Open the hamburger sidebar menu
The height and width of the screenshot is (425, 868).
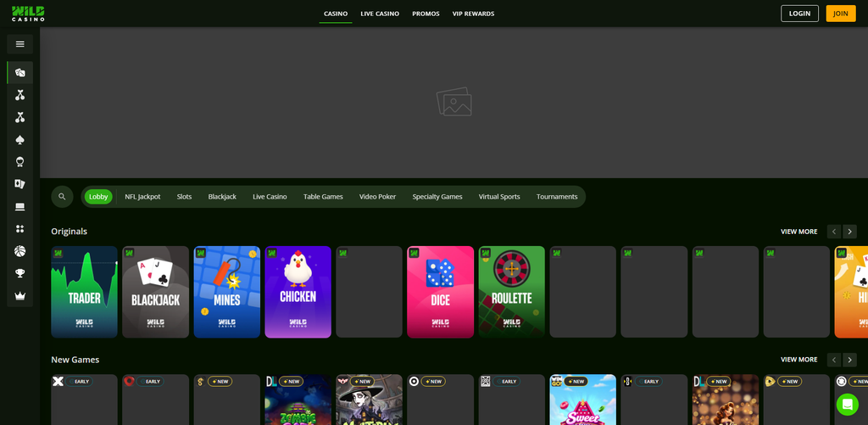tap(20, 44)
